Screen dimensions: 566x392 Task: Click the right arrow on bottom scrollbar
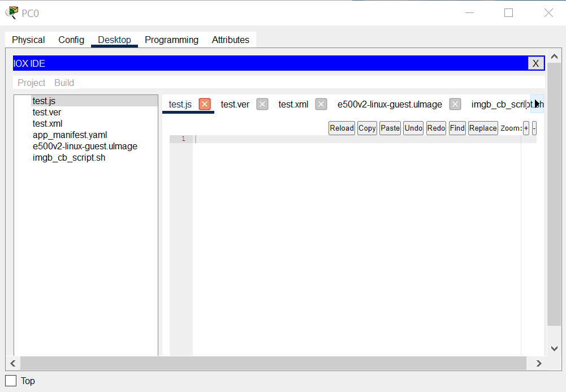point(538,363)
